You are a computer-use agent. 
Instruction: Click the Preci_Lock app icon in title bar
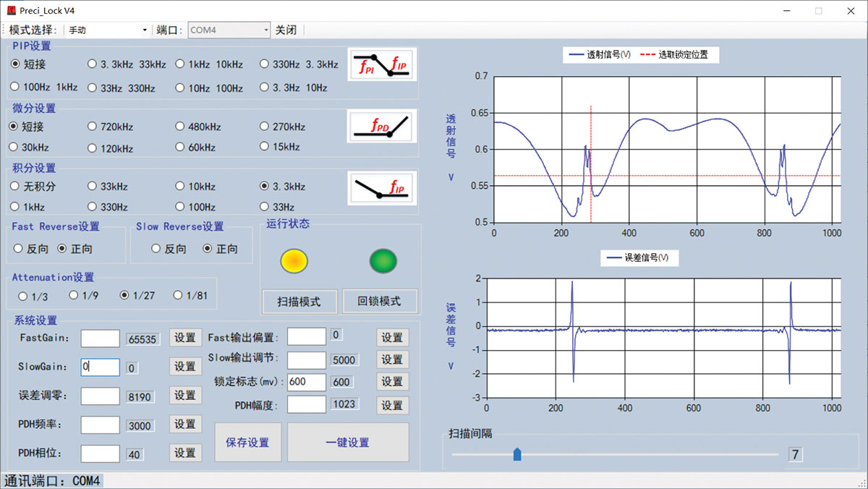(11, 11)
